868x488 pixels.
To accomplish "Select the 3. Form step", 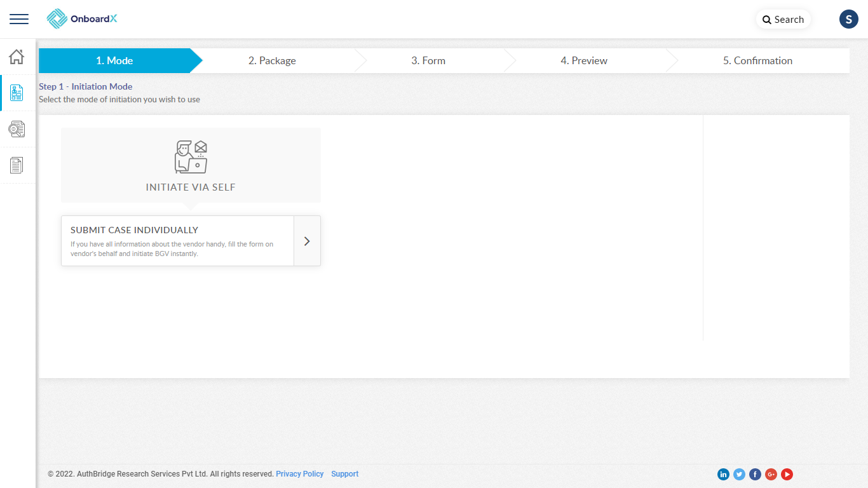I will (428, 61).
